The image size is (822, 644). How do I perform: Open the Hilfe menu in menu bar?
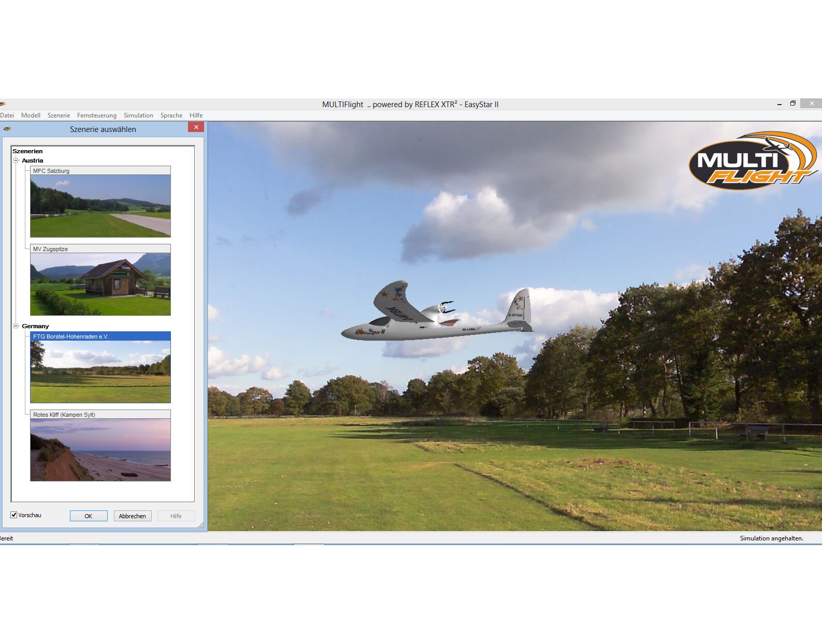[x=196, y=115]
